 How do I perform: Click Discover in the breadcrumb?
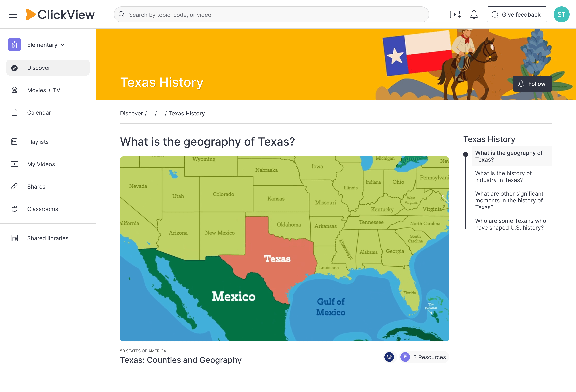click(131, 113)
